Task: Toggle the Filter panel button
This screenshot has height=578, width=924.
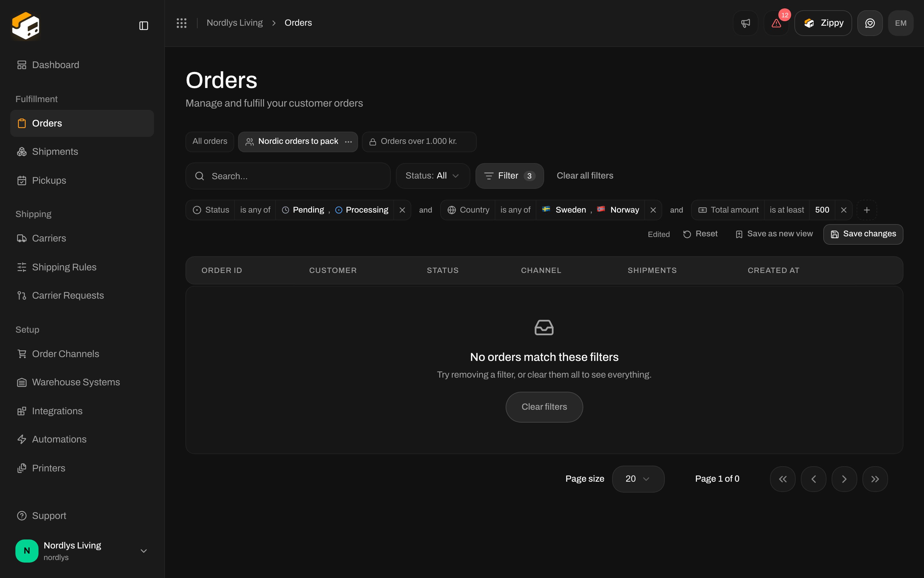Action: point(509,176)
